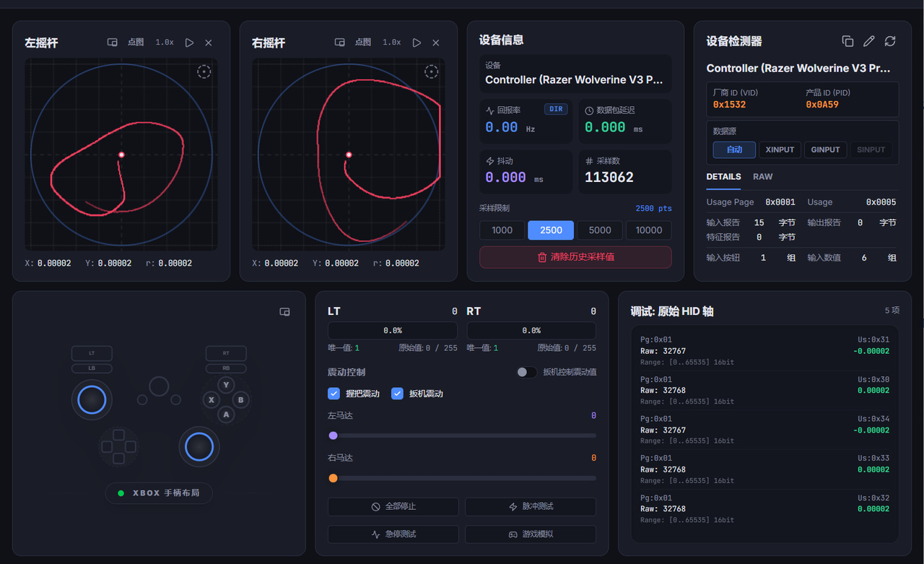Toggle the 扳机控制震动值 switch

coord(527,372)
